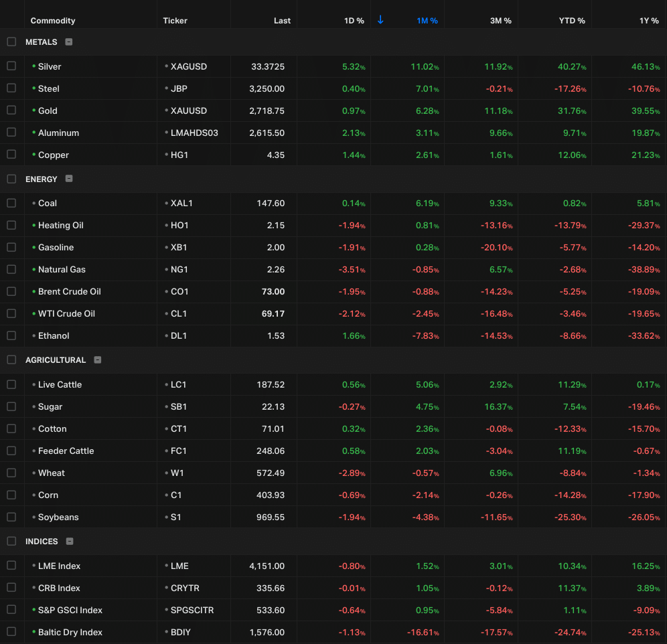Click Soybeans' YTD change -25.30%
Screen dimensions: 667x644
570,517
